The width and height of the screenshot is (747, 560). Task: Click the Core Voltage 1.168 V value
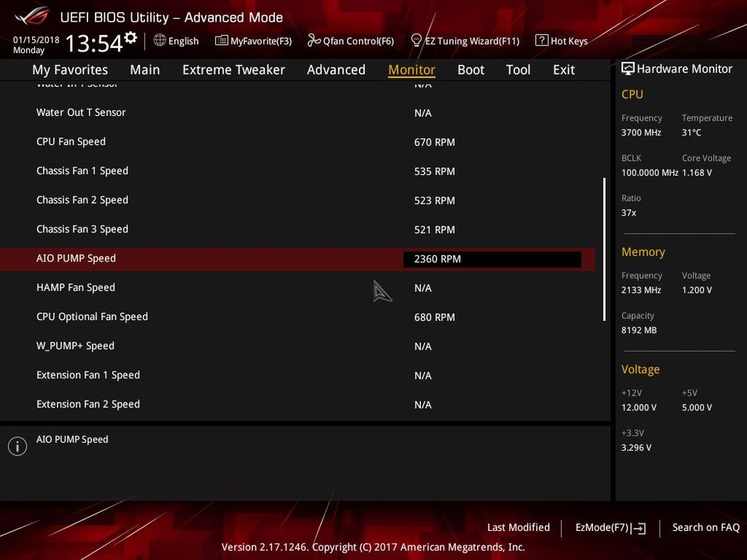pos(696,173)
